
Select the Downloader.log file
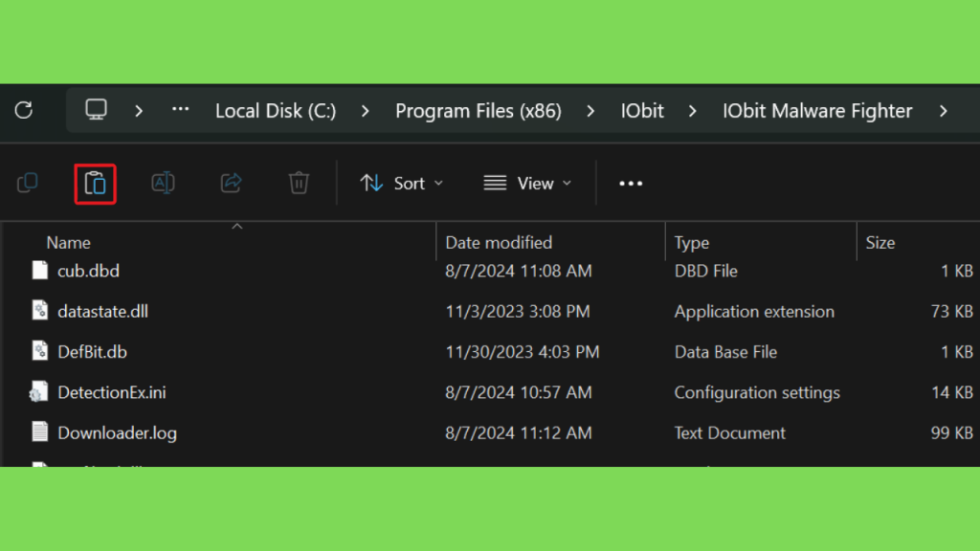[x=118, y=433]
